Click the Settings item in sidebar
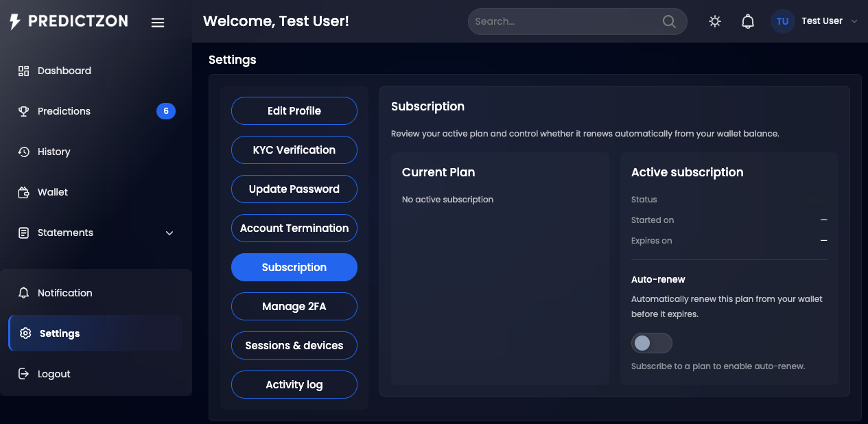Screen dimensions: 868x424 click(x=96, y=333)
